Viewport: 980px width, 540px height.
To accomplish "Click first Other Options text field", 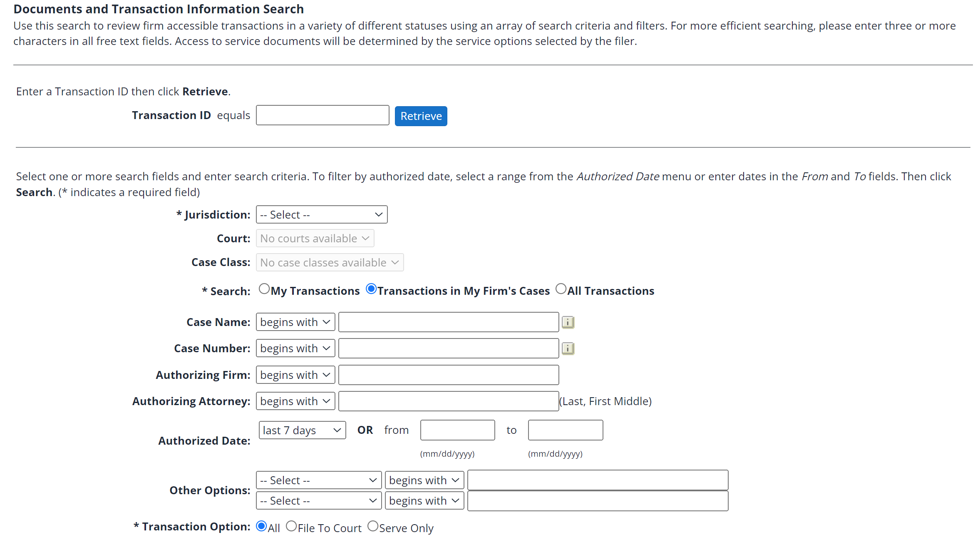I will [598, 480].
